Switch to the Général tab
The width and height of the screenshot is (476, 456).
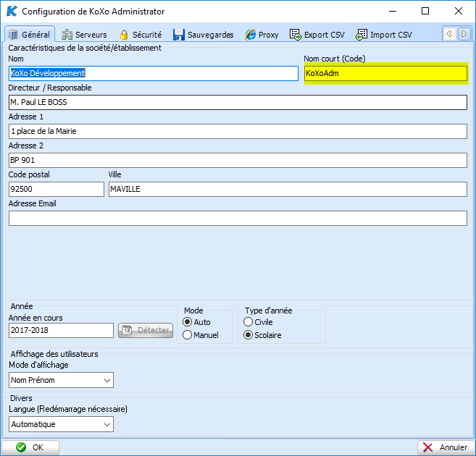[30, 35]
